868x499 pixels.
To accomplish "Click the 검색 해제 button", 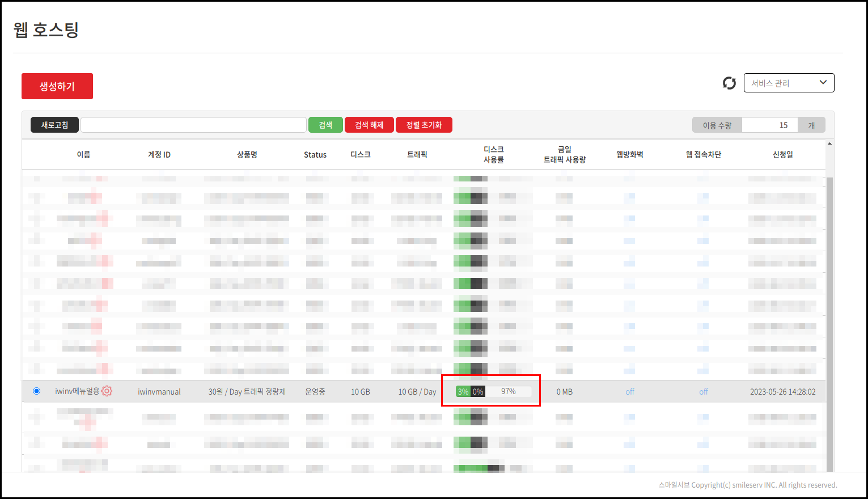I will pyautogui.click(x=369, y=125).
